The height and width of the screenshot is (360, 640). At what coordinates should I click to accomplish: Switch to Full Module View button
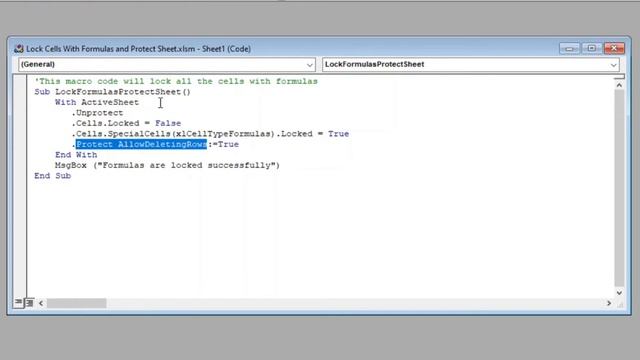pyautogui.click(x=29, y=303)
